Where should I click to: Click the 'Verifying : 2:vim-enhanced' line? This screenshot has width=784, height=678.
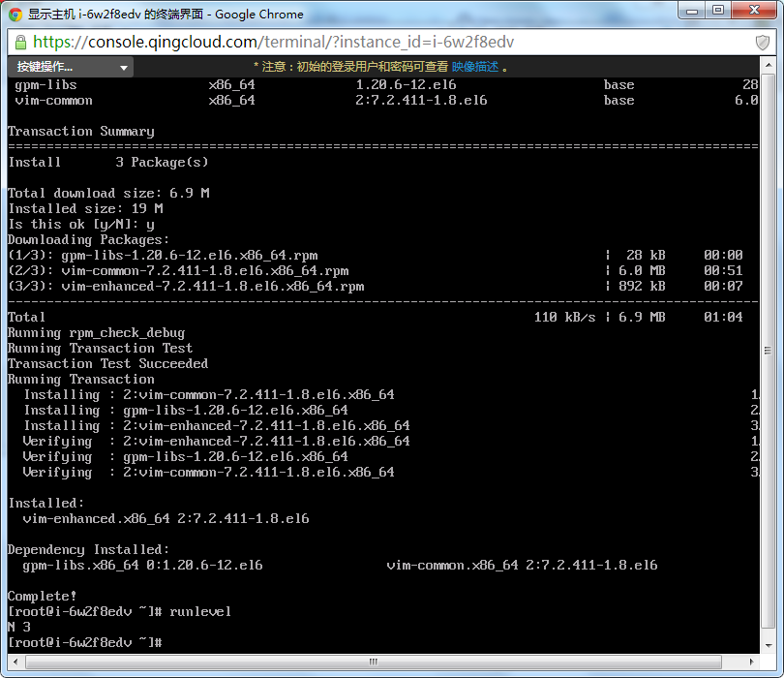click(x=217, y=442)
